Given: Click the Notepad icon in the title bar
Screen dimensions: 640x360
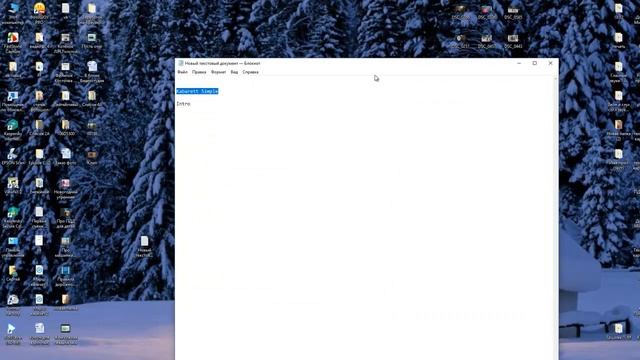Looking at the screenshot, I should click(180, 63).
